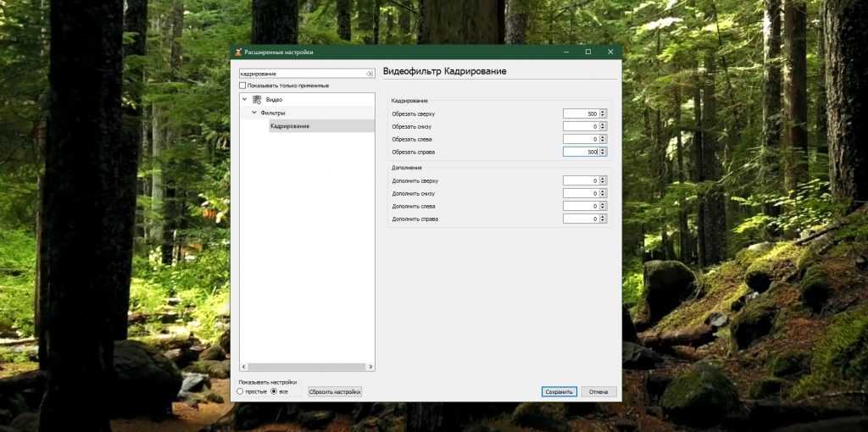Enable 'Показывать только применяемые' checkbox

[x=242, y=86]
